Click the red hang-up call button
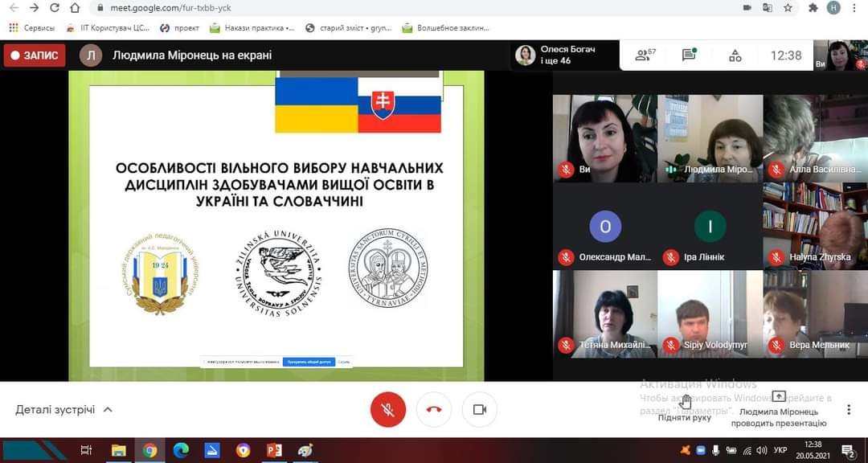This screenshot has height=463, width=868. click(x=434, y=410)
